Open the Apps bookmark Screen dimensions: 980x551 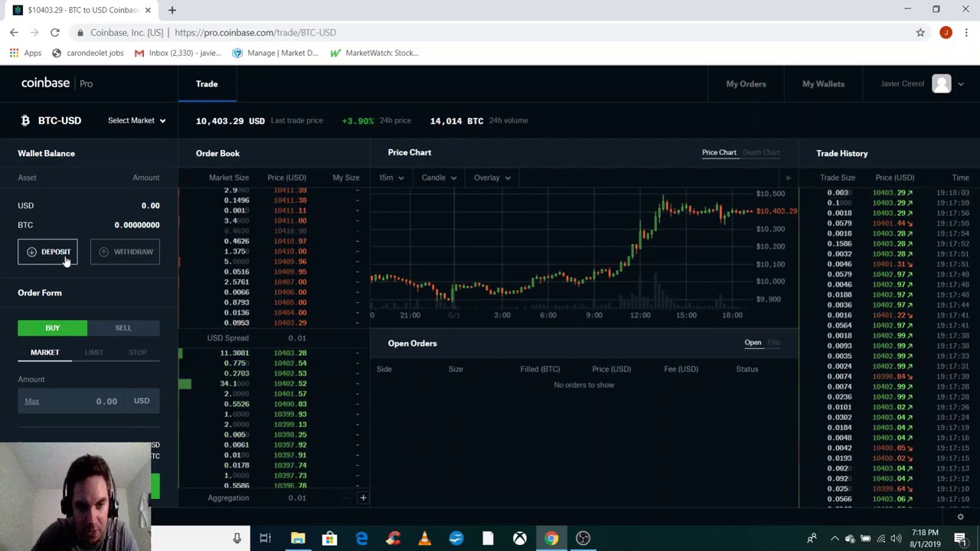tap(25, 53)
